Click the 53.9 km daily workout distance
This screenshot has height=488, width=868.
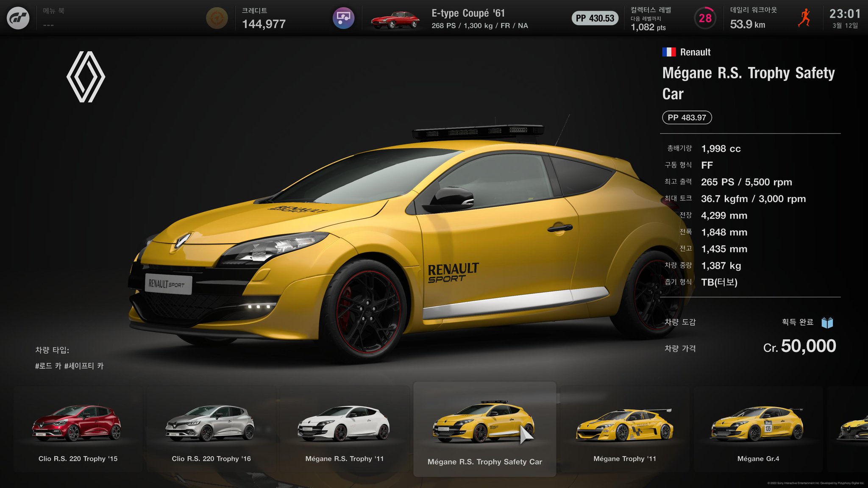click(748, 24)
